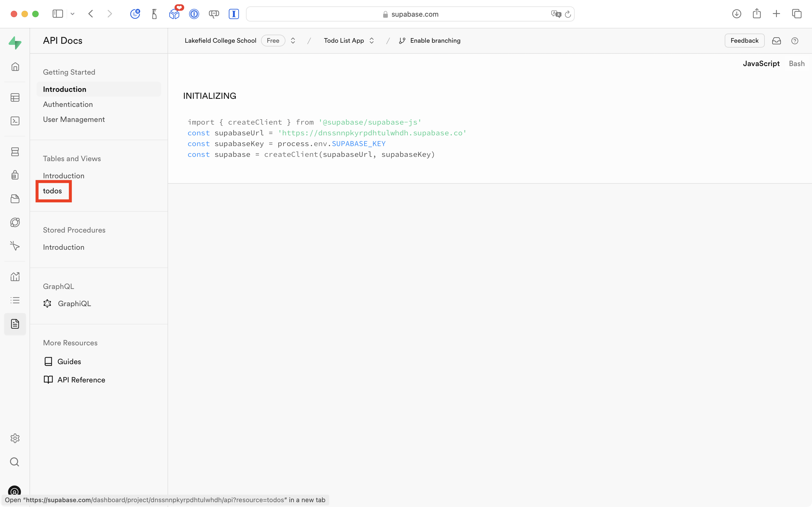
Task: Open the Table Editor sidebar icon
Action: coord(15,97)
